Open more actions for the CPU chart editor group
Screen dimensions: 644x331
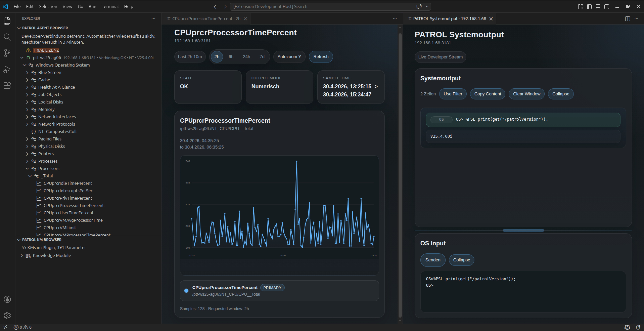click(395, 19)
